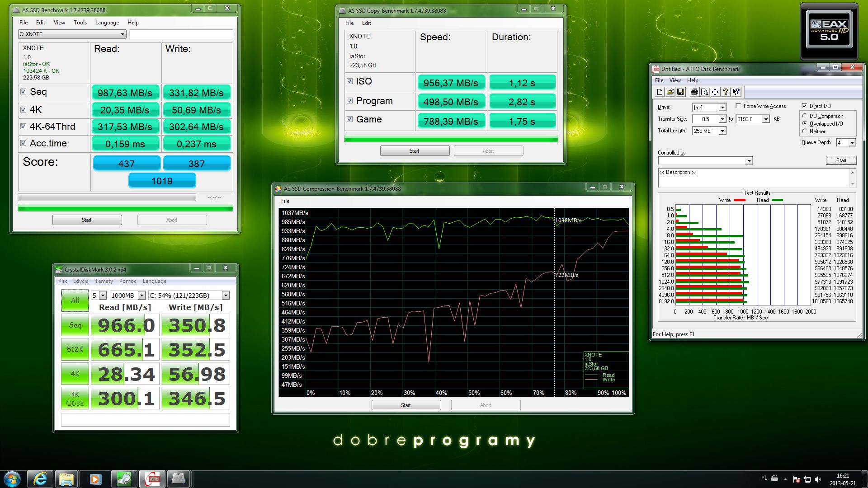This screenshot has height=488, width=868.
Task: Run the 512K test in CrystalDiskMark
Action: (x=75, y=350)
